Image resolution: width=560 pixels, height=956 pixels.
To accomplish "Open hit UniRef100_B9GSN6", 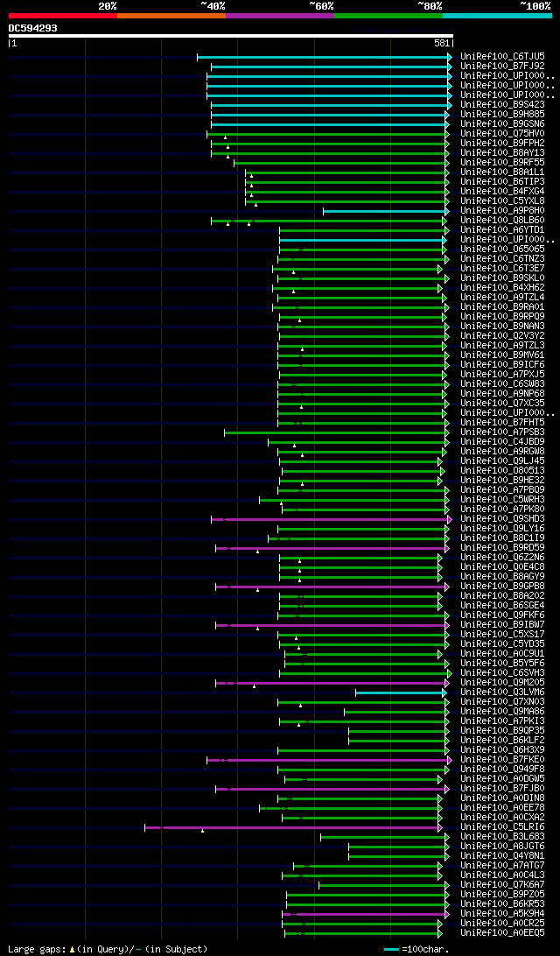I will 503,123.
